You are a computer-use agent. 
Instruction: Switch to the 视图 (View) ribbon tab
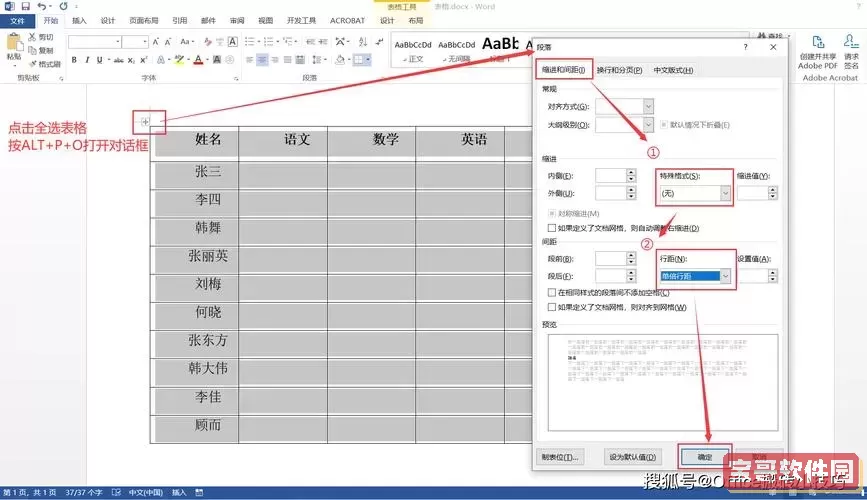pyautogui.click(x=265, y=21)
